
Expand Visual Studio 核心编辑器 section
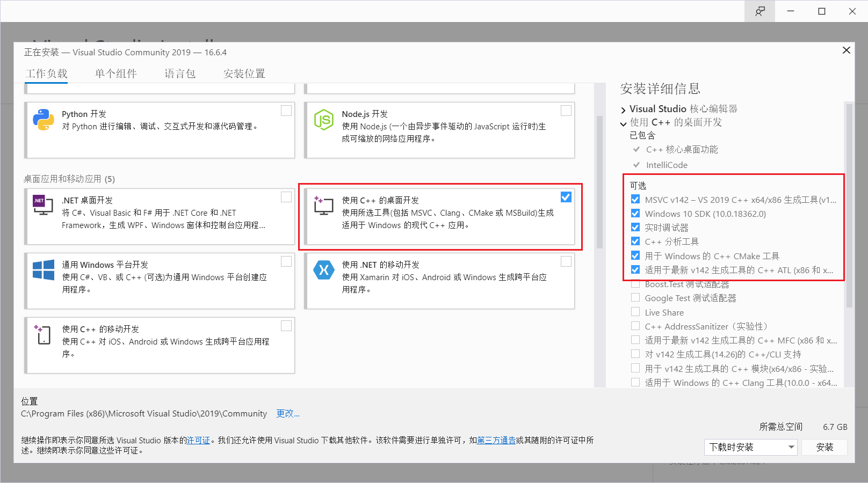pos(623,109)
